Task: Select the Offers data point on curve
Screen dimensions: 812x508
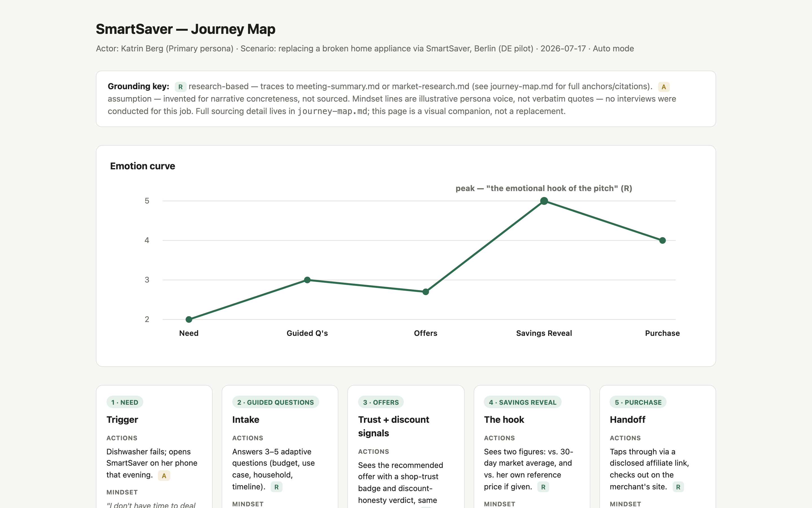Action: pyautogui.click(x=425, y=292)
